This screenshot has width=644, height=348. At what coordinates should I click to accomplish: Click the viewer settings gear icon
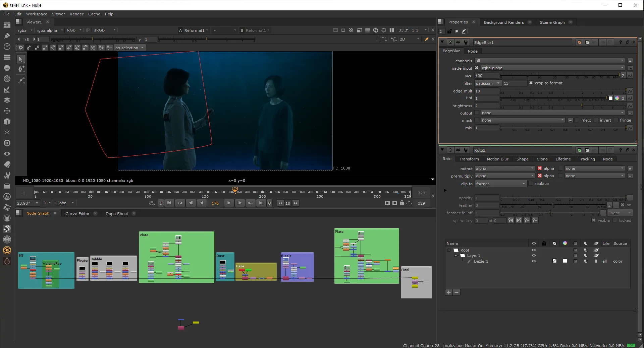21,48
